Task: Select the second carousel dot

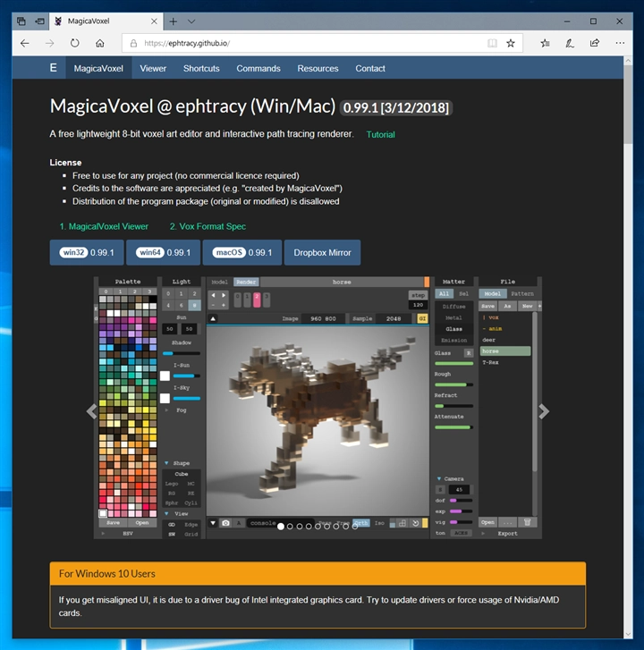Action: click(290, 527)
